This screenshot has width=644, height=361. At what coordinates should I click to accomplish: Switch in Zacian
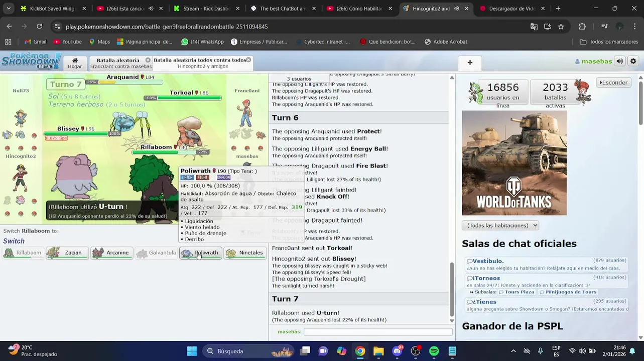(67, 253)
